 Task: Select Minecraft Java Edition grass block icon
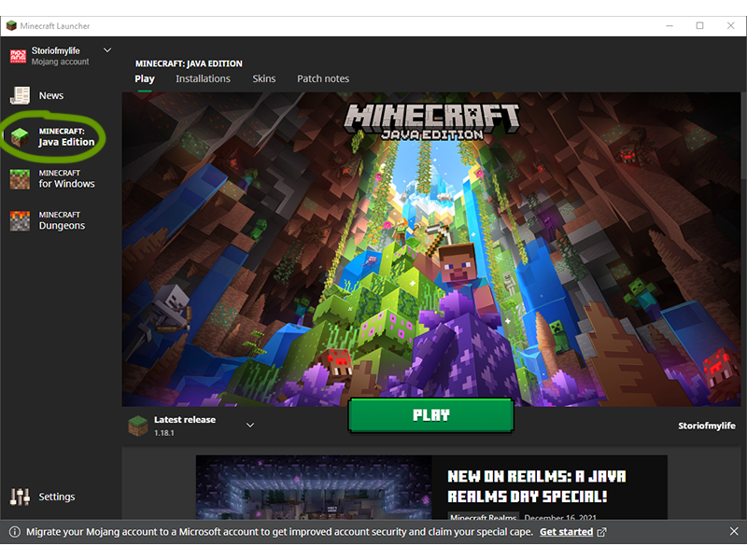(20, 137)
